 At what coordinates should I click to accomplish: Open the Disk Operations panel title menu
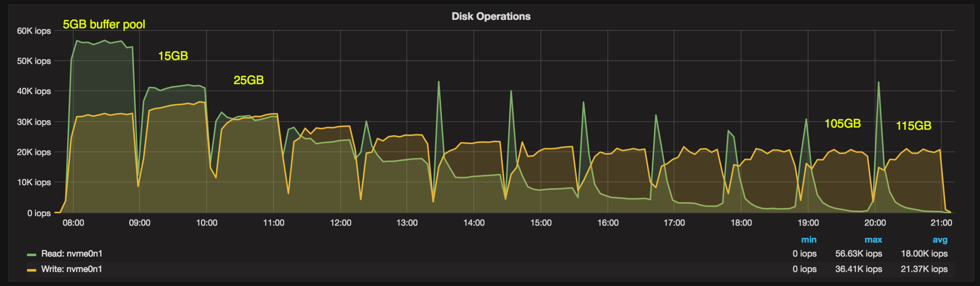(491, 16)
